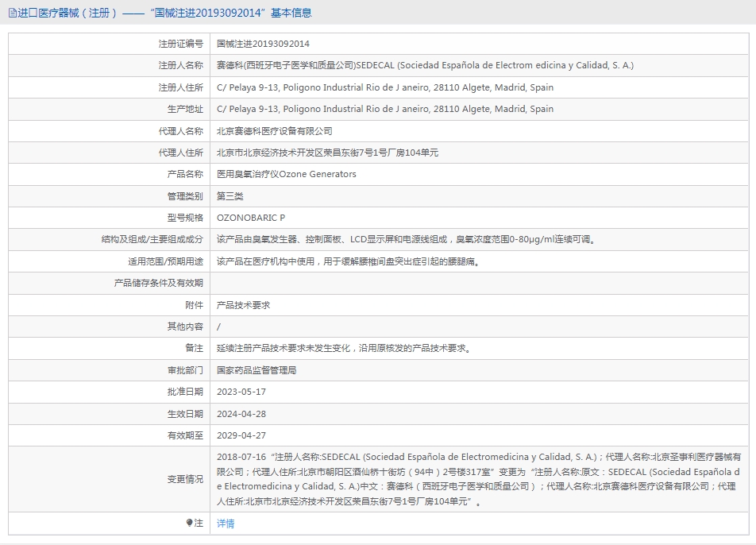
Task: Click the 管理类别 label
Action: tap(185, 196)
